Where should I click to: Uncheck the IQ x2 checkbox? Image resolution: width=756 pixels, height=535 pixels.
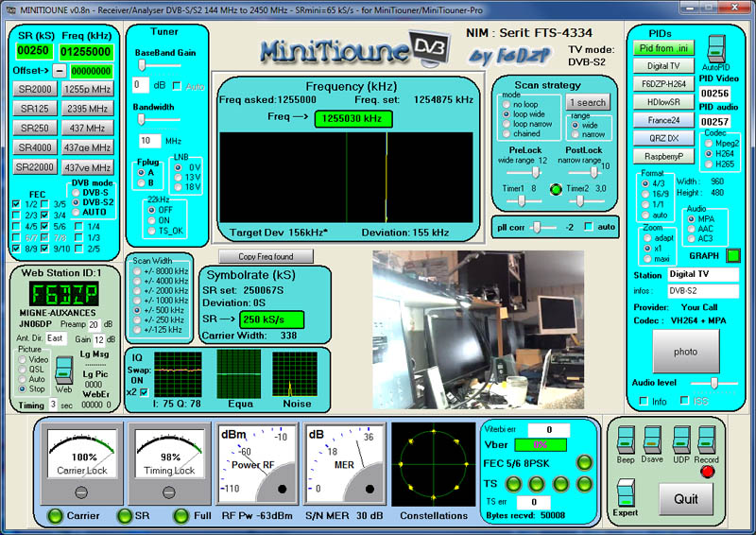click(144, 392)
